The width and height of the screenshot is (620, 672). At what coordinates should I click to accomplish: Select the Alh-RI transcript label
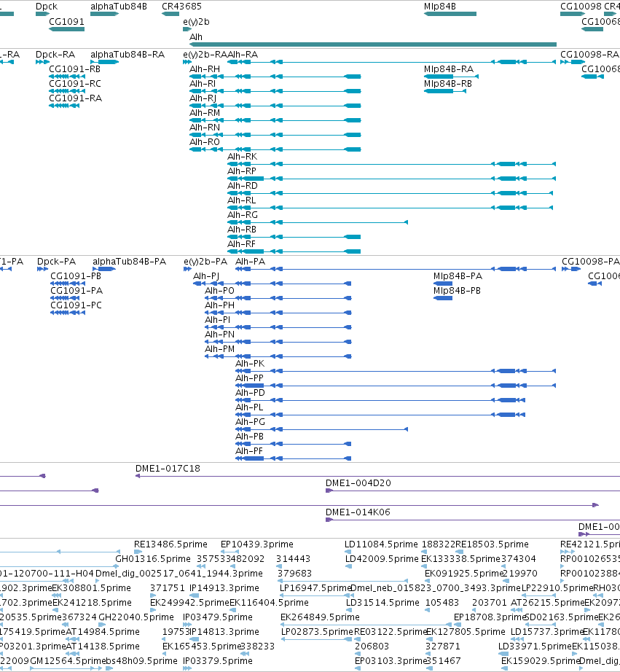point(203,84)
